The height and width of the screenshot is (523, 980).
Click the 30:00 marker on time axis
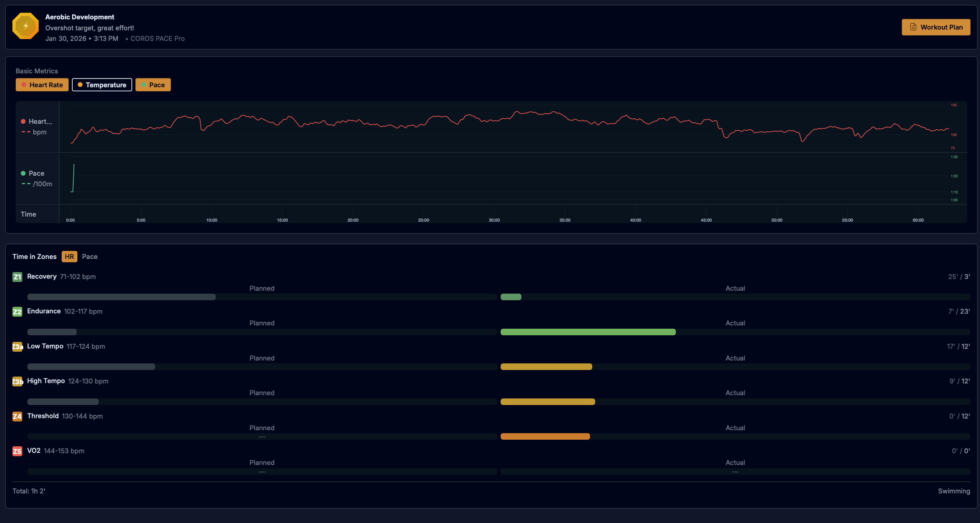[494, 220]
